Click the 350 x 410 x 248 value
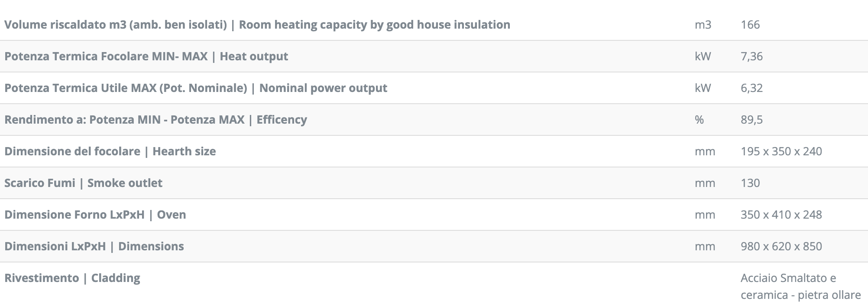The image size is (868, 308). (781, 215)
